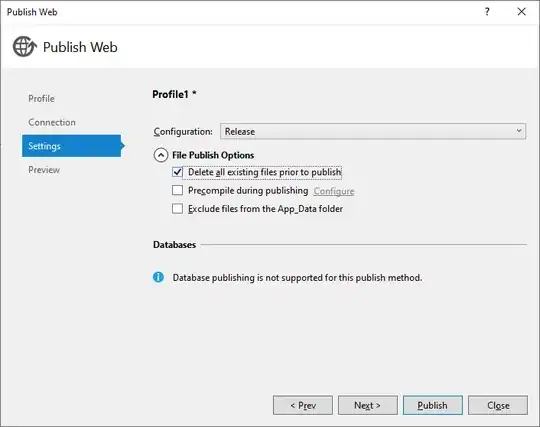Viewport: 540px width, 427px height.
Task: Enable Precompile during publishing checkbox
Action: click(177, 190)
